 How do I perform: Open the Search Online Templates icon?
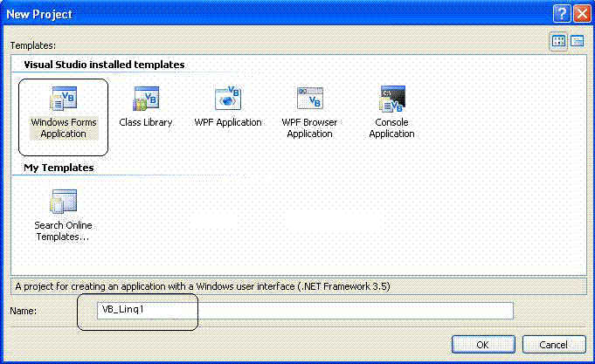(x=64, y=202)
